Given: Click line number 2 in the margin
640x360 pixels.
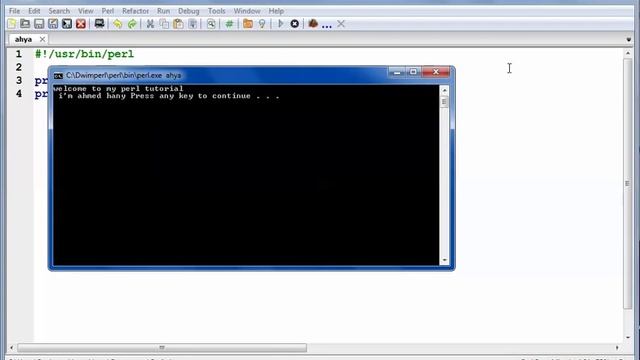Looking at the screenshot, I should [x=19, y=67].
